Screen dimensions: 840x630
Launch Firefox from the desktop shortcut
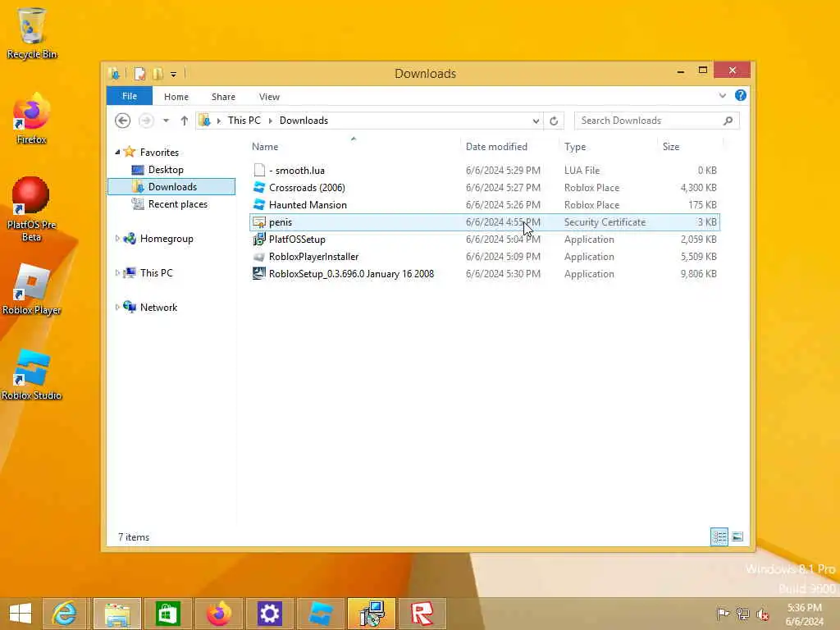[32, 119]
